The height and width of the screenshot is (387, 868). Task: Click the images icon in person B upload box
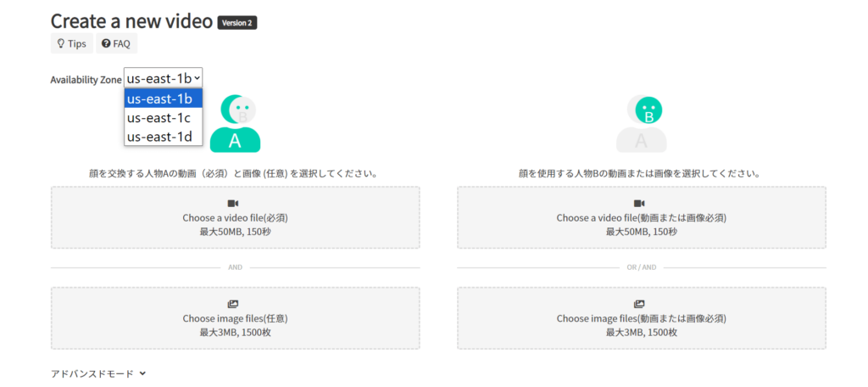641,305
